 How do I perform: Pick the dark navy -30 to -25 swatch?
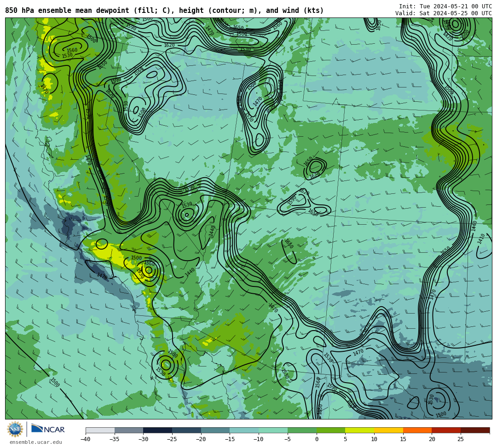click(157, 430)
